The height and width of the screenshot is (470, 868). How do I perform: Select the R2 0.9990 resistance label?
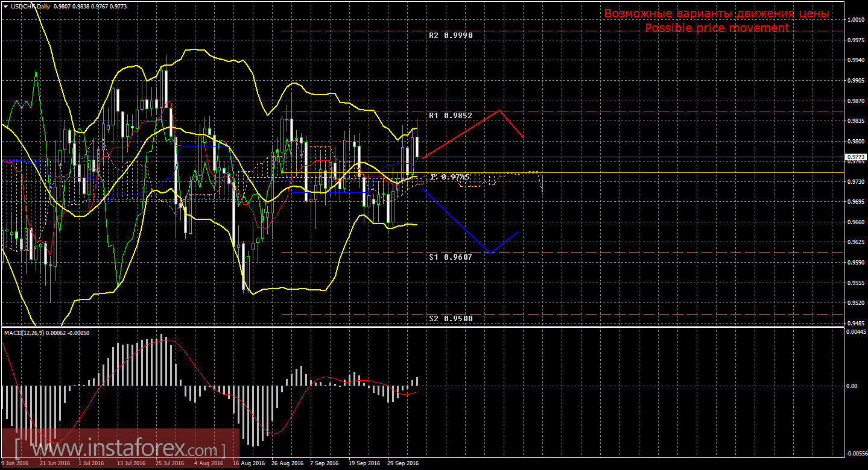pyautogui.click(x=450, y=36)
